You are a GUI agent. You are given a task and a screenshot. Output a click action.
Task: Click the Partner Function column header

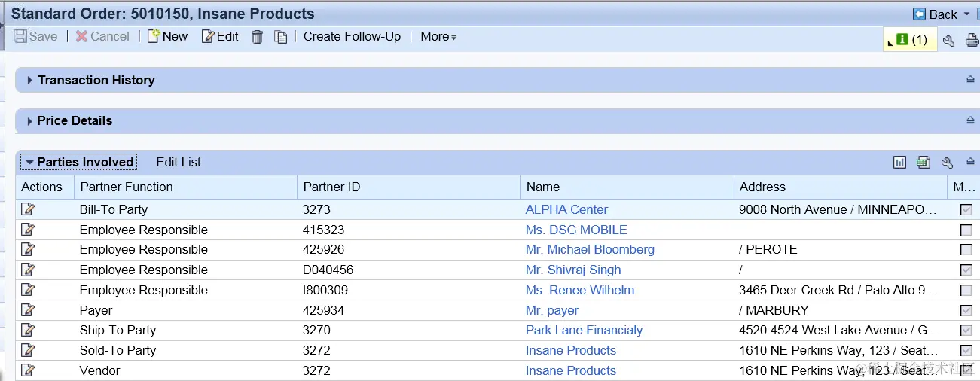click(186, 187)
